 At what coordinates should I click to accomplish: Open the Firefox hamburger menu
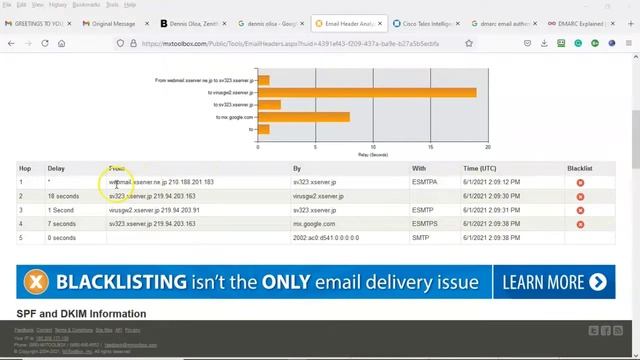(x=629, y=43)
